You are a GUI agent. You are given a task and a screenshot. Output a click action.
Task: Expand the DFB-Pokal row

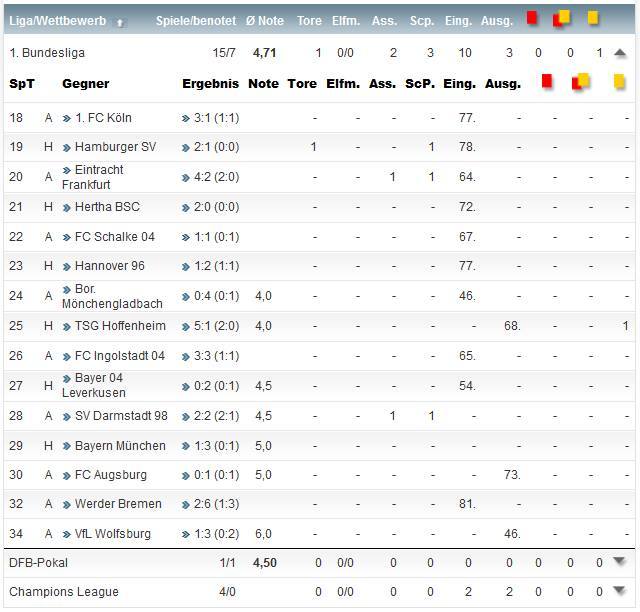(620, 563)
